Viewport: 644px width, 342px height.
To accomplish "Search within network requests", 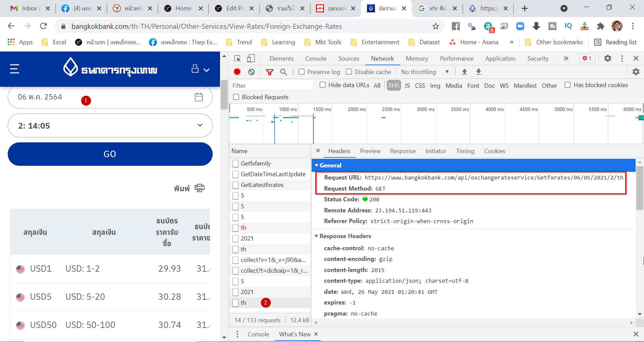I will pyautogui.click(x=284, y=72).
